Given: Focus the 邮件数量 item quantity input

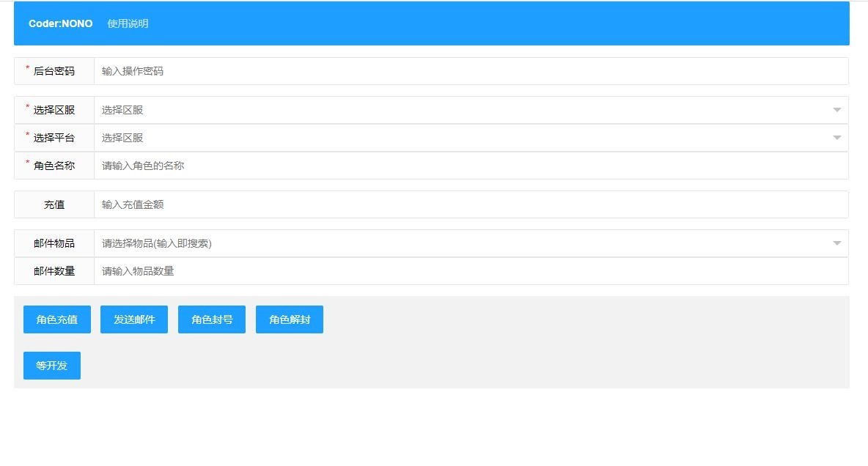Looking at the screenshot, I should tap(471, 271).
